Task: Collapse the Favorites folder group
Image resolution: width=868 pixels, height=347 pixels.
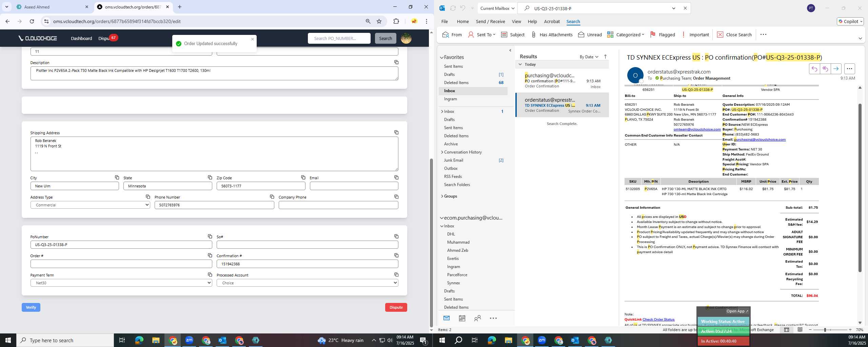Action: click(442, 58)
